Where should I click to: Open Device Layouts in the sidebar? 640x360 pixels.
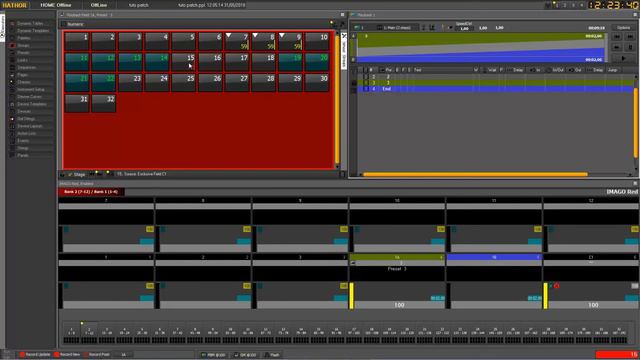[30, 126]
